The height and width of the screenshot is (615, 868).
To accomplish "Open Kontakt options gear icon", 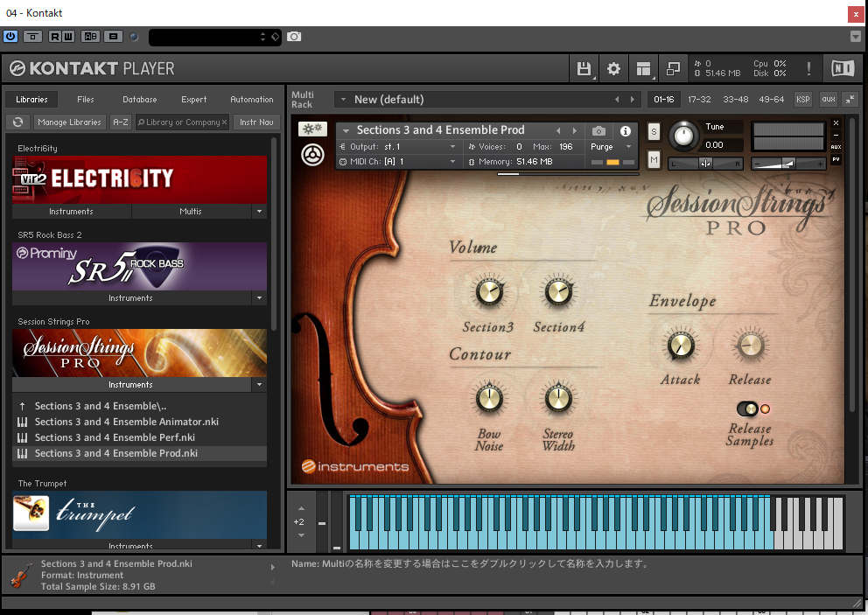I will click(613, 68).
